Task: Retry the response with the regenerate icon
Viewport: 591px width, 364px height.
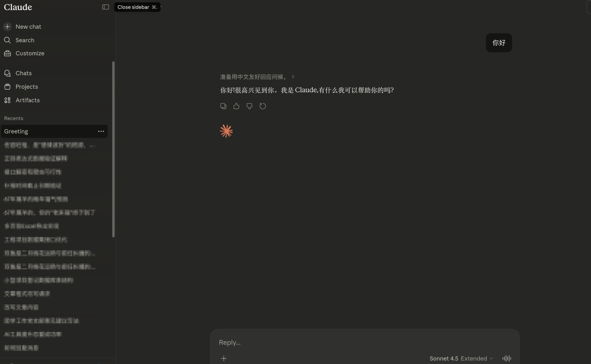Action: point(262,106)
